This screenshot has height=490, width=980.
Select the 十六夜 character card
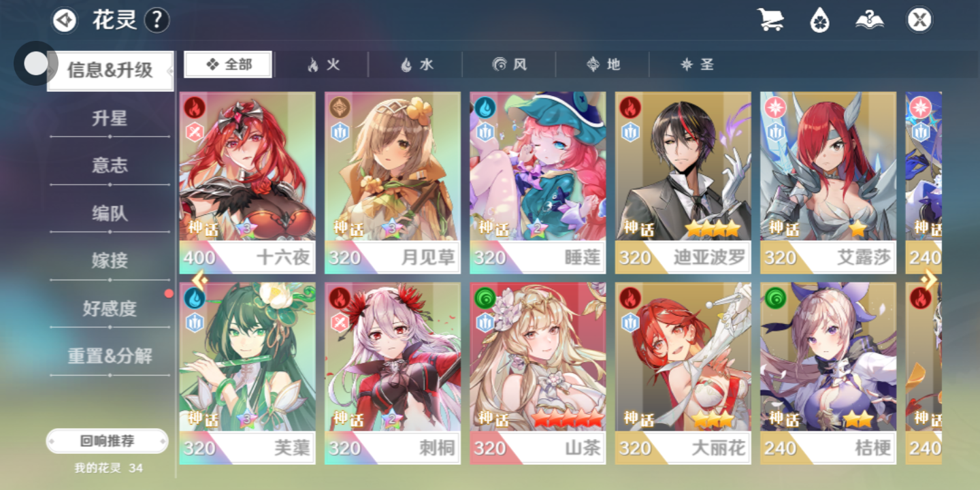pyautogui.click(x=247, y=182)
